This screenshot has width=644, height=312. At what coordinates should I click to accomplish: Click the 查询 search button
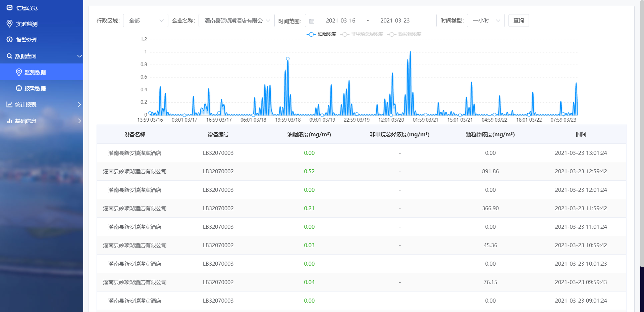(x=518, y=20)
